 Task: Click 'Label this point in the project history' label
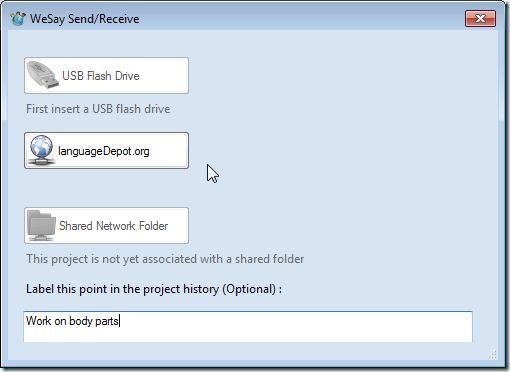tap(154, 289)
